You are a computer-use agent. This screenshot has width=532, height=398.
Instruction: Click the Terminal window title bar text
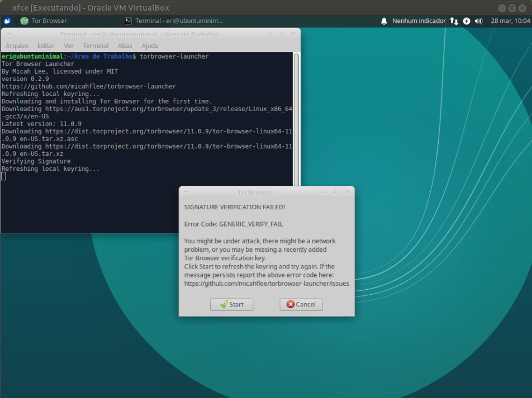pyautogui.click(x=139, y=34)
